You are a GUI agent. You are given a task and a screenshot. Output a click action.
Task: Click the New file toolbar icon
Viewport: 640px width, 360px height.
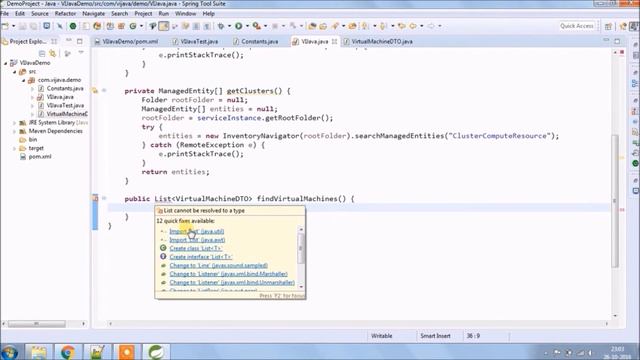(5, 26)
